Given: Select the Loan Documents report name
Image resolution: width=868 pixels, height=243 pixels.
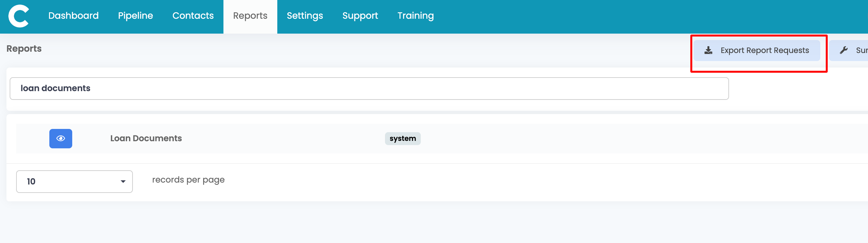Looking at the screenshot, I should pyautogui.click(x=146, y=138).
